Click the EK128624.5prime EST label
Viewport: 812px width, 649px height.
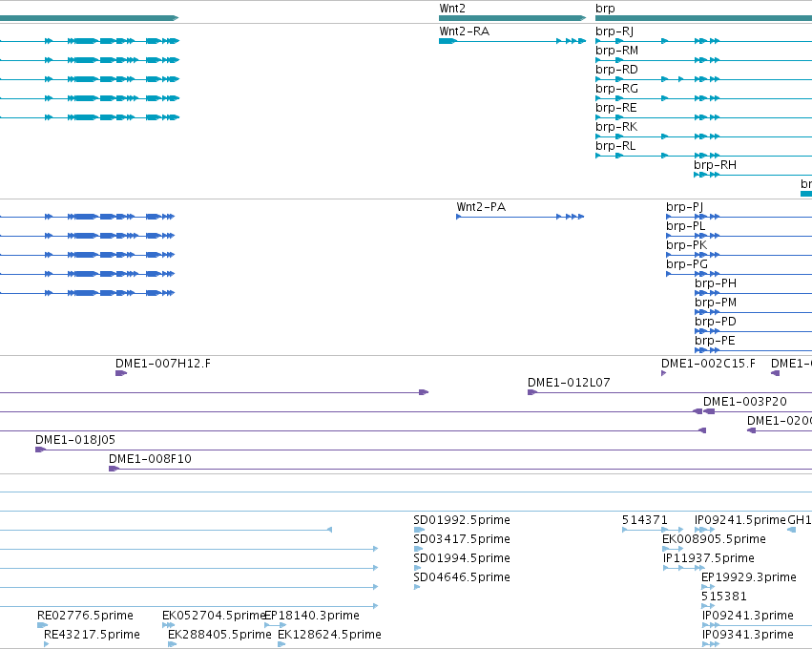pyautogui.click(x=329, y=635)
